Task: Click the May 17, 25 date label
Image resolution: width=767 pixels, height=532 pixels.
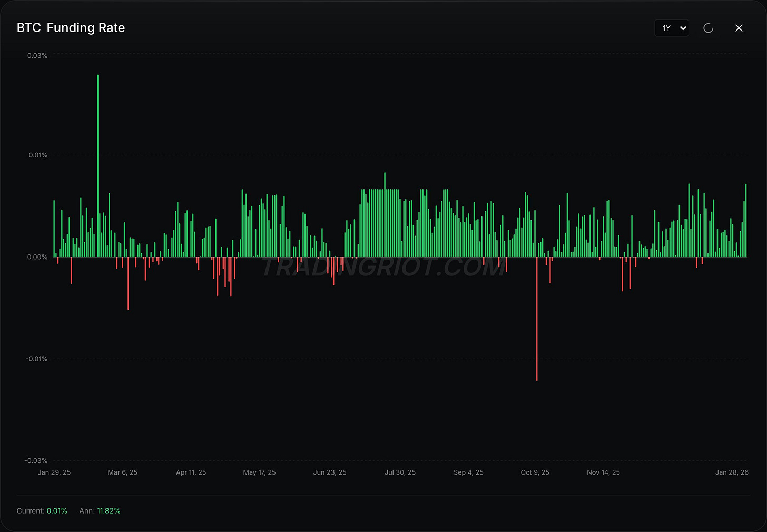Action: tap(259, 472)
